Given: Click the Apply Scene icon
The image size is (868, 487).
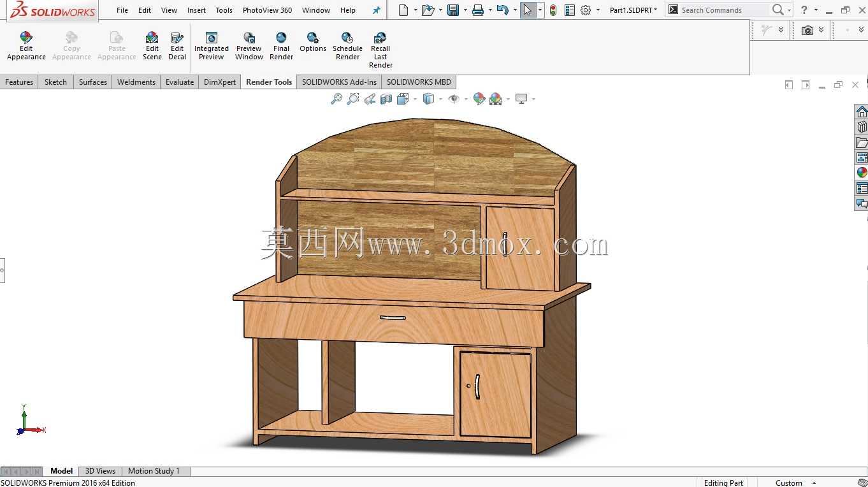Looking at the screenshot, I should point(496,99).
